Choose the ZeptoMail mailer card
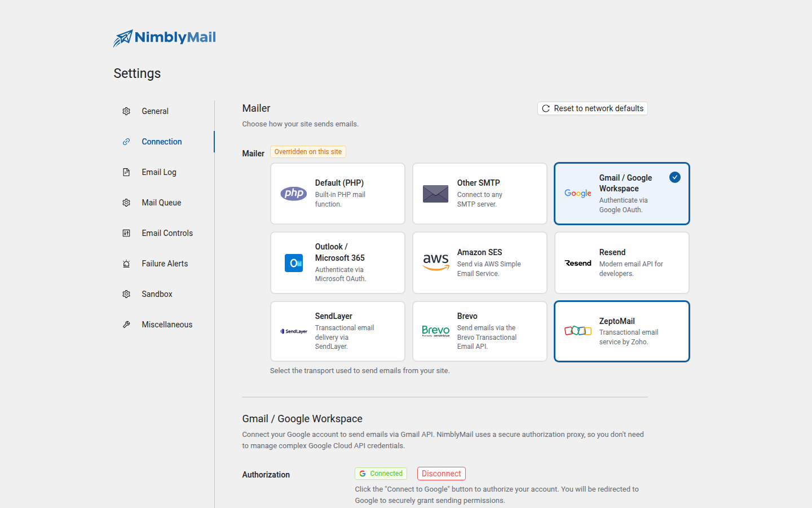Screen dimensions: 812x508 (x=622, y=331)
